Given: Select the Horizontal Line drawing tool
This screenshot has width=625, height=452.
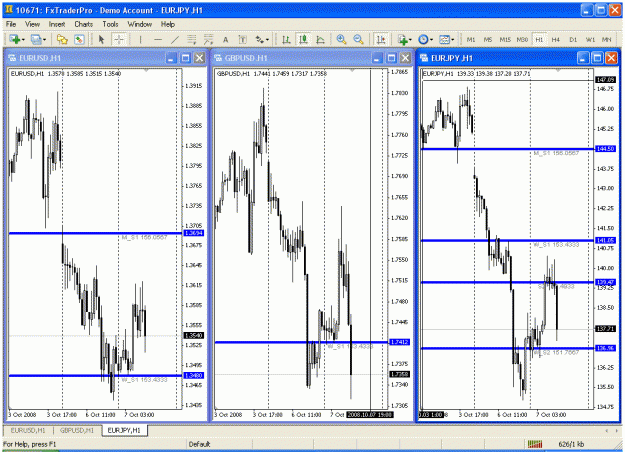Looking at the screenshot, I should pos(158,39).
